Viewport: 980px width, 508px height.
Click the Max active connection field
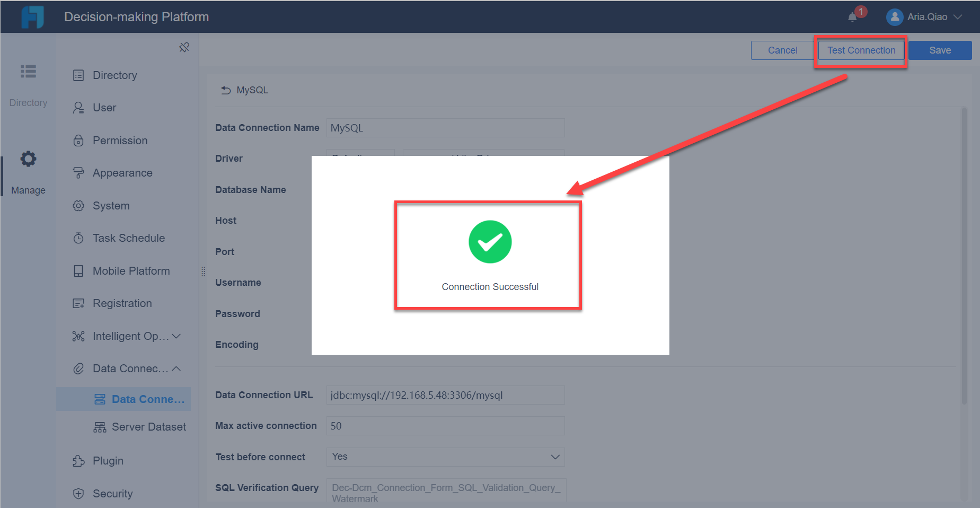[446, 426]
